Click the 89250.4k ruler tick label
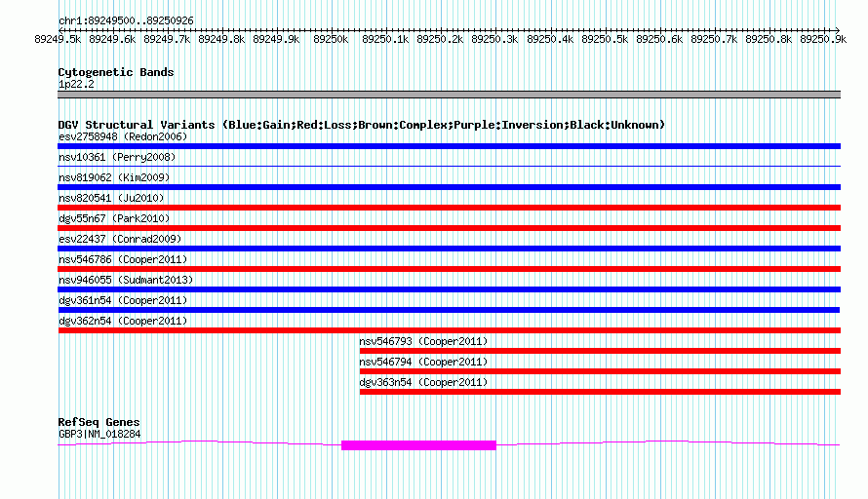 pos(550,39)
